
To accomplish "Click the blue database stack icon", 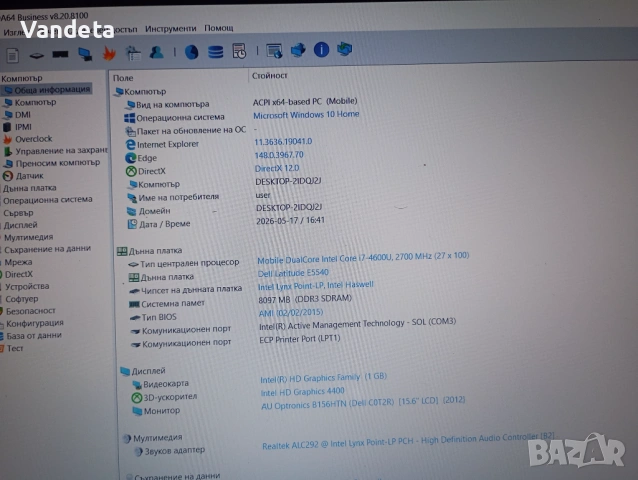I will pyautogui.click(x=215, y=52).
